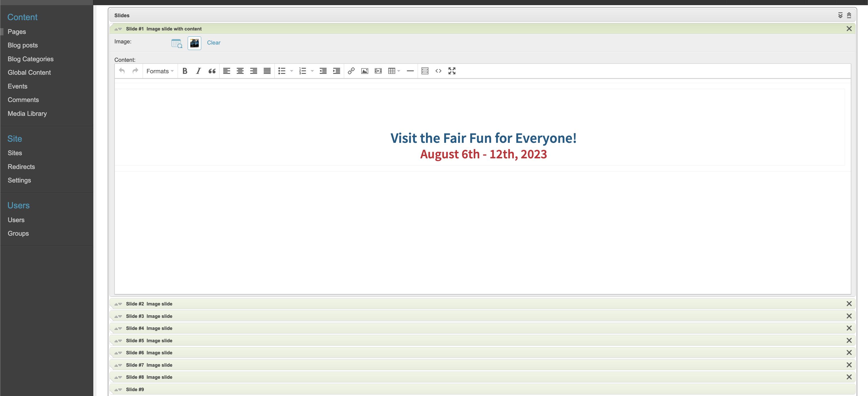Center align the text
Image resolution: width=868 pixels, height=396 pixels.
tap(240, 71)
